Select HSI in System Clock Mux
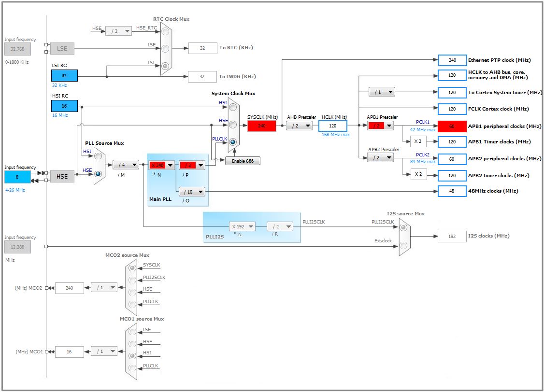This screenshot has height=392, width=544. click(x=233, y=107)
